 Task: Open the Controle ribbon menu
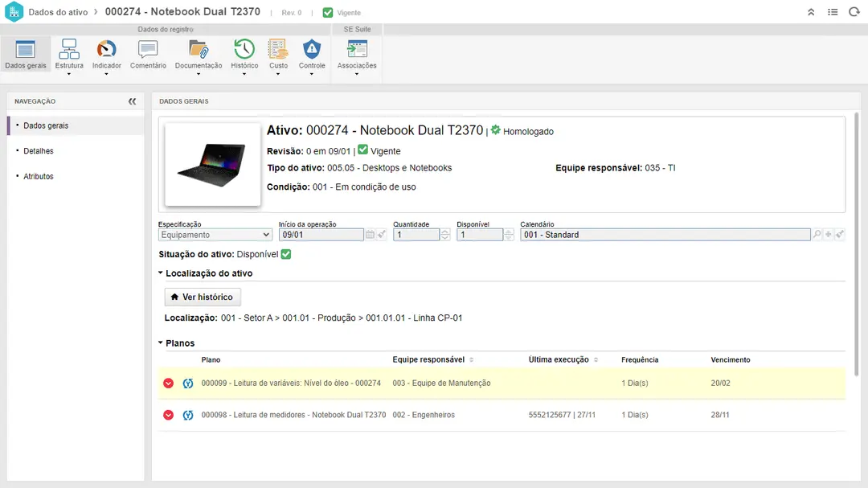click(312, 56)
